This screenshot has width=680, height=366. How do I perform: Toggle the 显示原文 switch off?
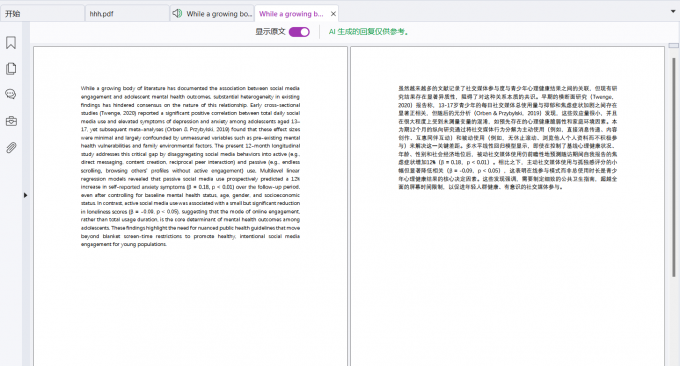click(299, 32)
